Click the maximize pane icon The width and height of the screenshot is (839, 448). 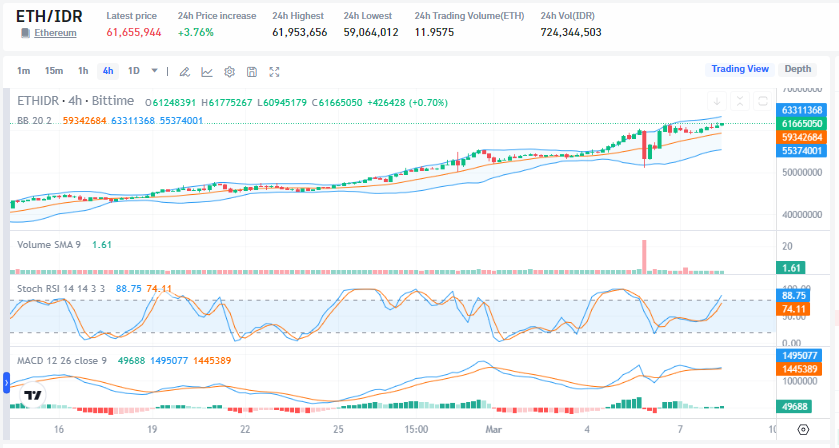761,102
